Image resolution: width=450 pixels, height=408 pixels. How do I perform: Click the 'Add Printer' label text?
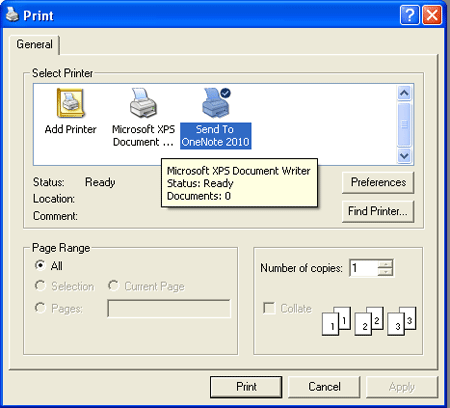point(70,129)
